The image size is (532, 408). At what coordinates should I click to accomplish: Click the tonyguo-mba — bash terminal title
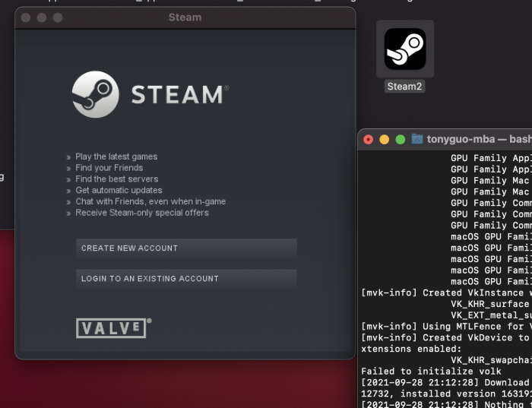479,139
